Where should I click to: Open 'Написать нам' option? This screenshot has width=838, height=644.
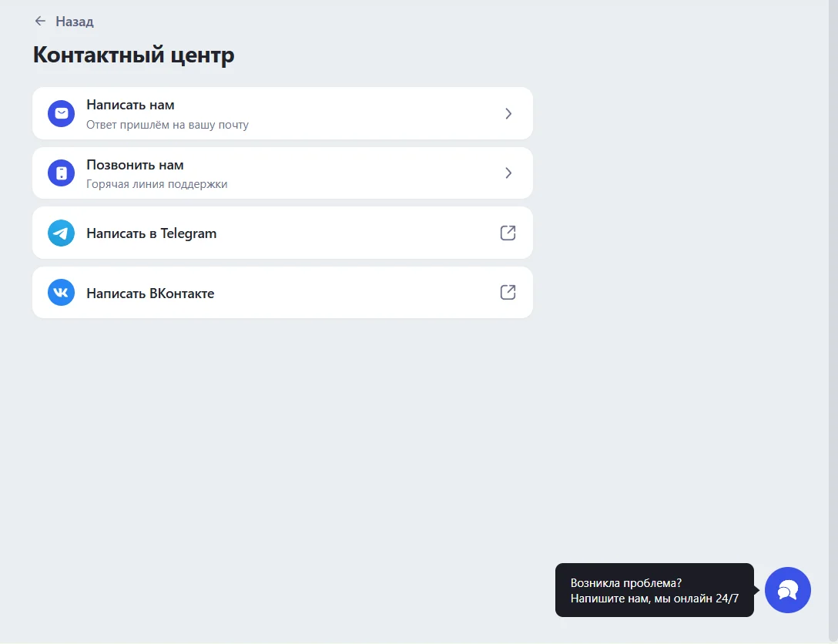pyautogui.click(x=283, y=113)
